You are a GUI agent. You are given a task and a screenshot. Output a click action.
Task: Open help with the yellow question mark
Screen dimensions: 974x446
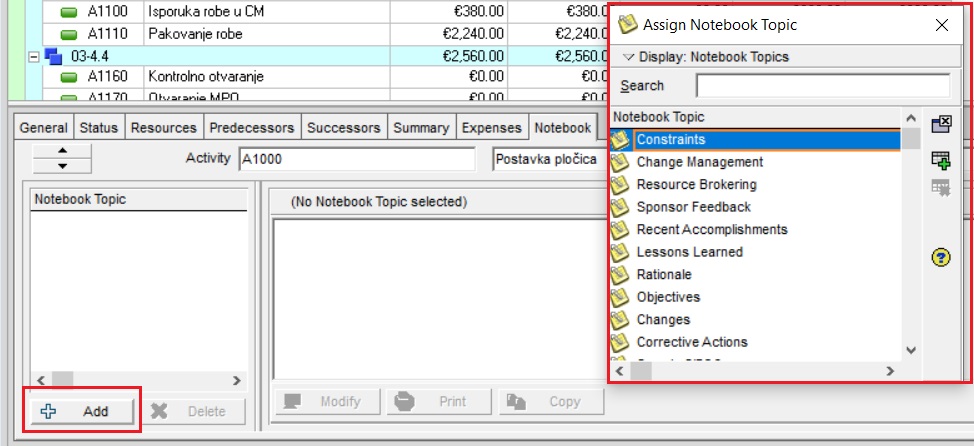[940, 257]
